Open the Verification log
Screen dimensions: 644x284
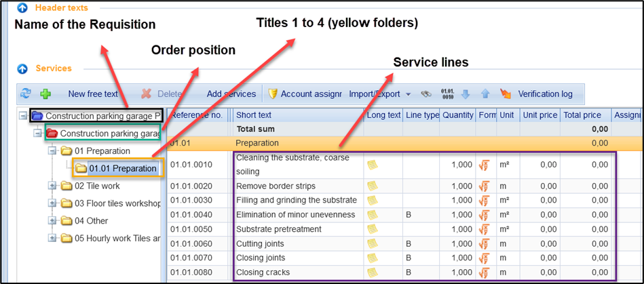pos(544,94)
